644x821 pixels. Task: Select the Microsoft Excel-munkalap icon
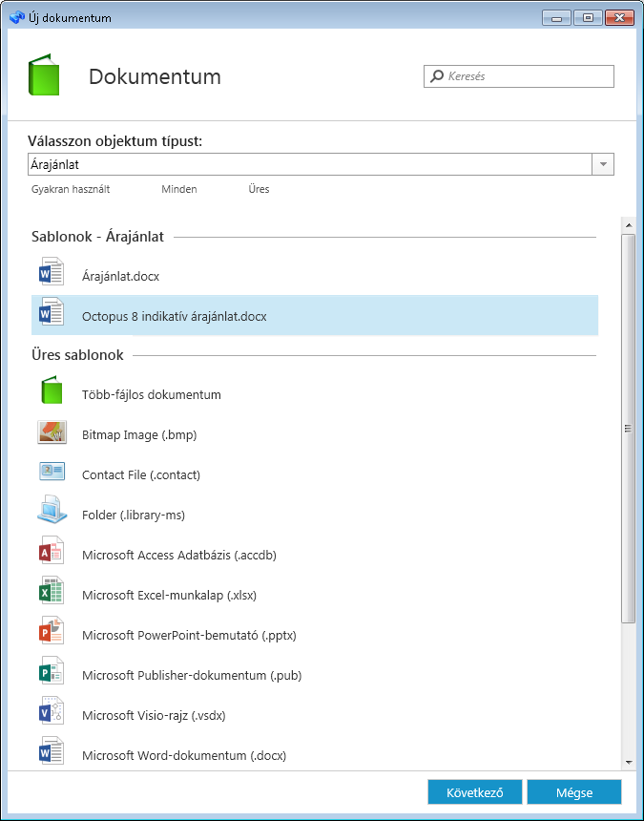52,591
